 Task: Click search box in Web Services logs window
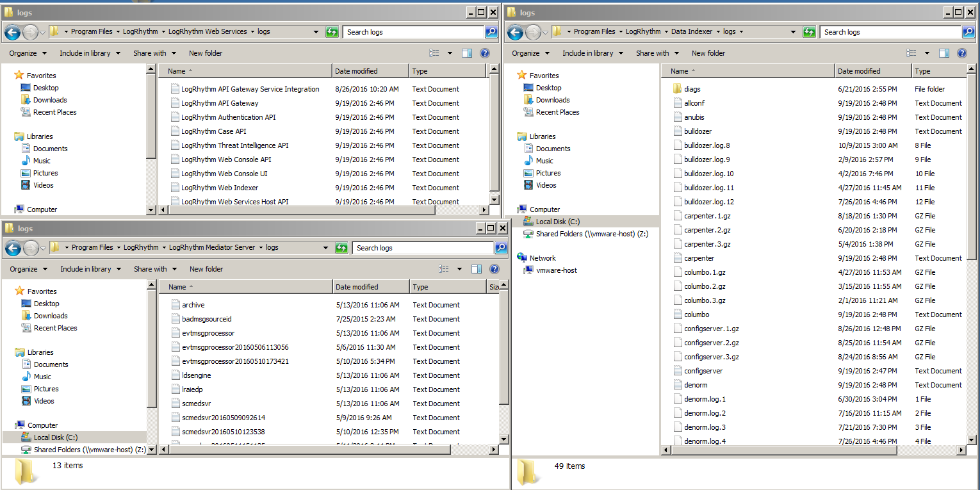click(413, 31)
